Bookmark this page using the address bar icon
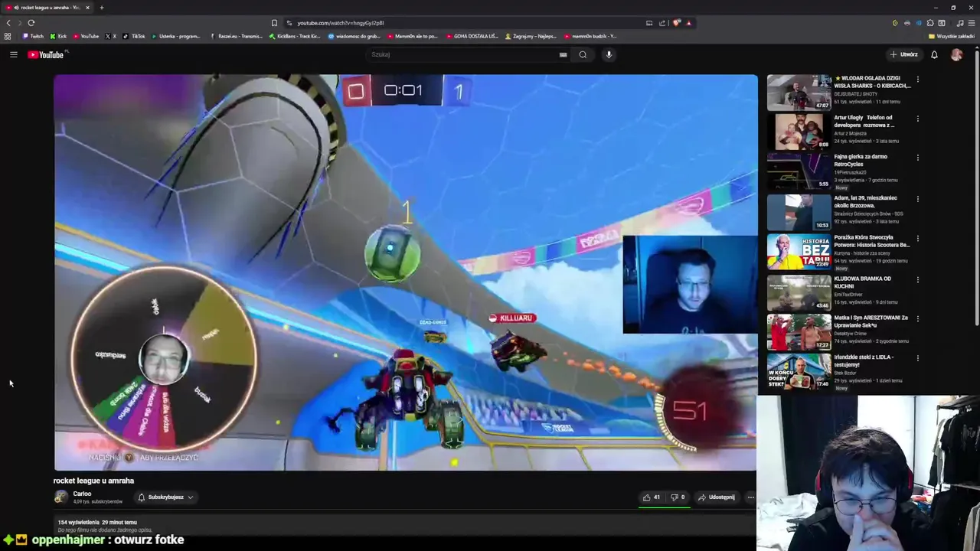The width and height of the screenshot is (980, 551). click(274, 23)
